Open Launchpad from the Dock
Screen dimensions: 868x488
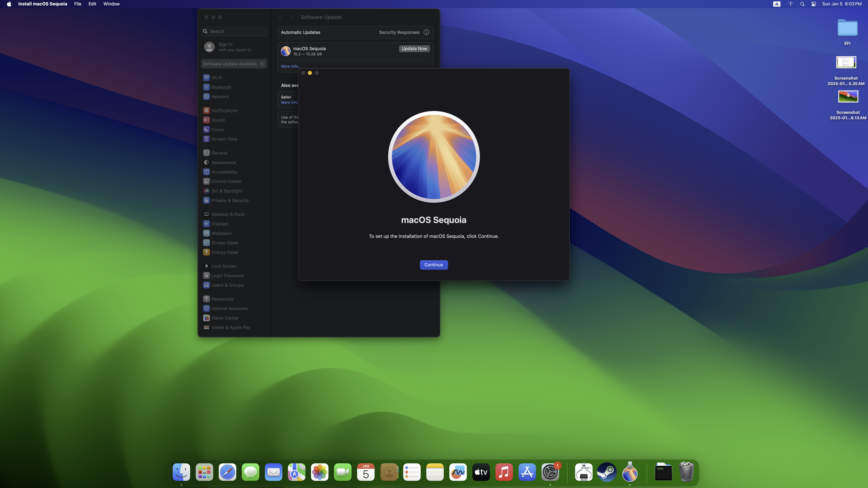click(x=204, y=472)
